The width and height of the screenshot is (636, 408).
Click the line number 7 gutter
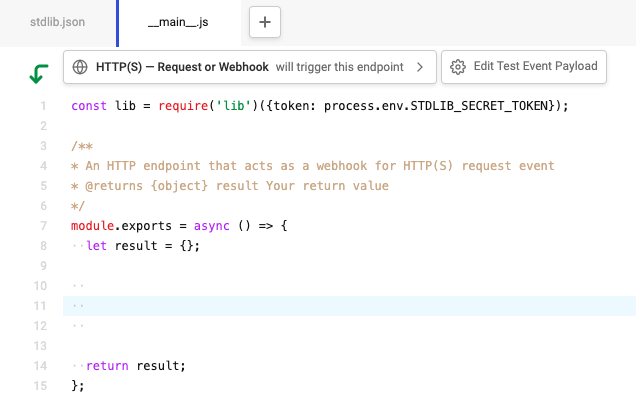(43, 226)
